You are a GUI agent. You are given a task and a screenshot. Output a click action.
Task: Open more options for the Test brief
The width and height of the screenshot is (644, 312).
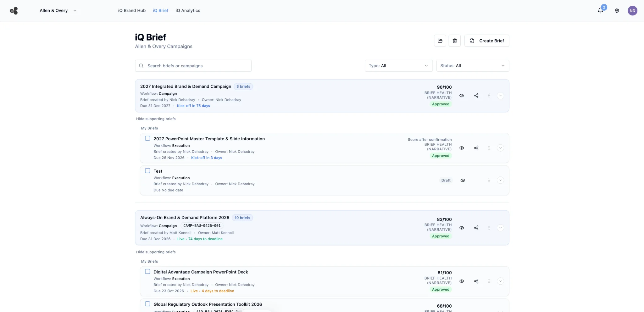(489, 180)
